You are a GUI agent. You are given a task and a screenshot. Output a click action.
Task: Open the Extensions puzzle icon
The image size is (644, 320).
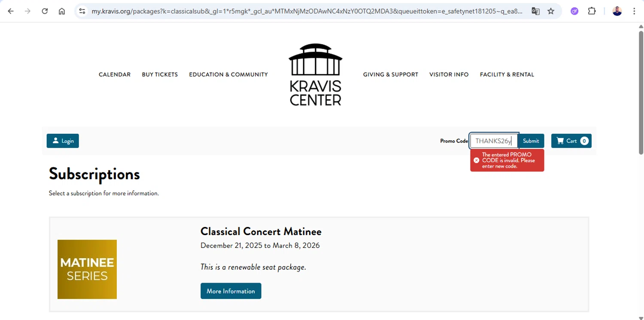click(592, 11)
